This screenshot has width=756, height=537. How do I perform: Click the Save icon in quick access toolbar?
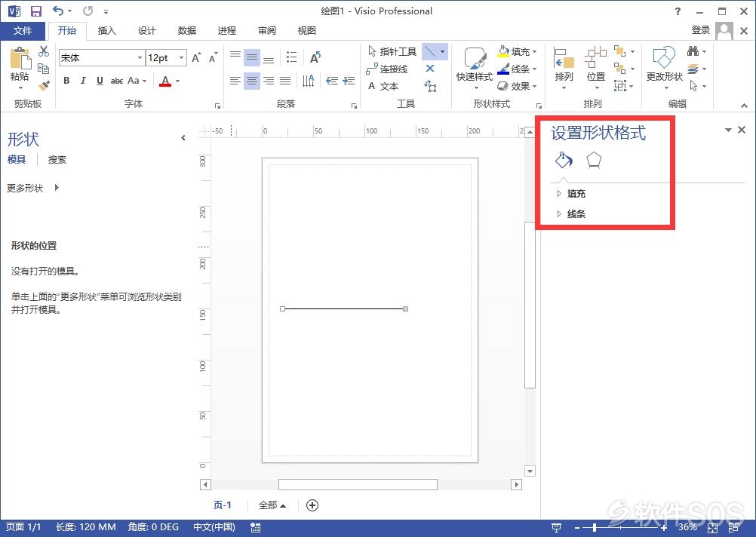coord(36,11)
